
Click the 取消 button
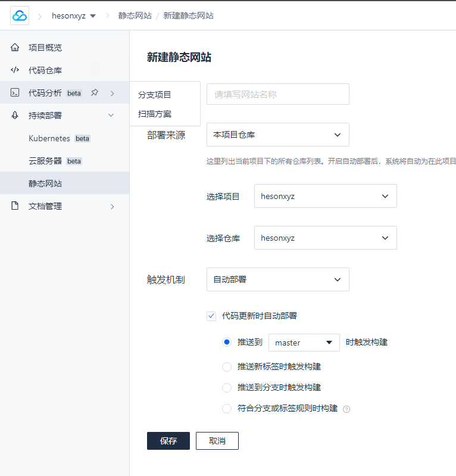(x=217, y=441)
